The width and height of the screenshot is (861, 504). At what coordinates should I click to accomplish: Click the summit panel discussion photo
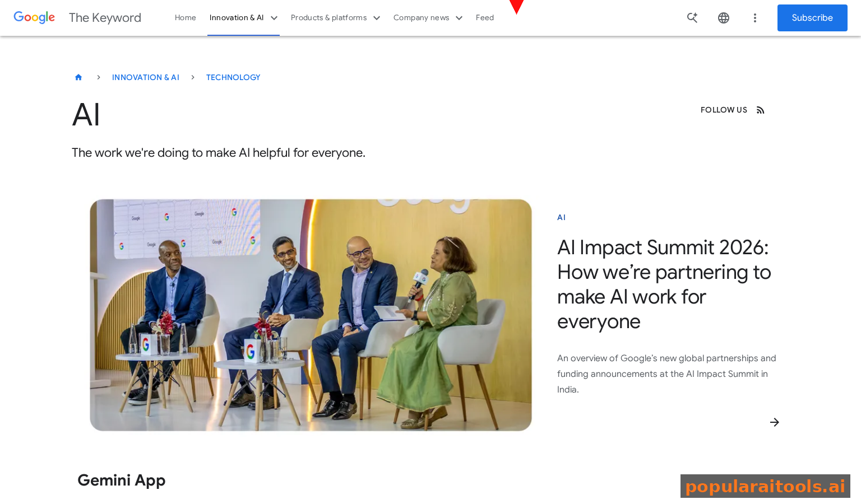(x=311, y=315)
